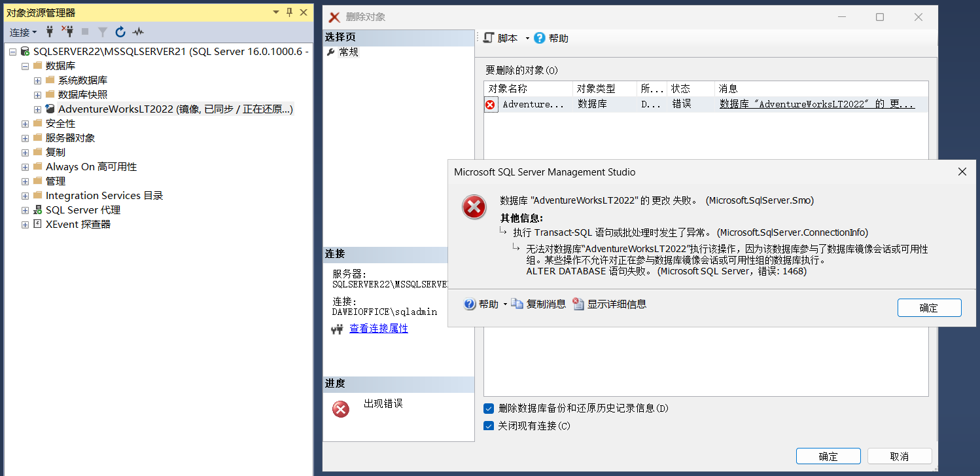Expand the 系统数据库 node
This screenshot has width=980, height=476.
pos(37,81)
